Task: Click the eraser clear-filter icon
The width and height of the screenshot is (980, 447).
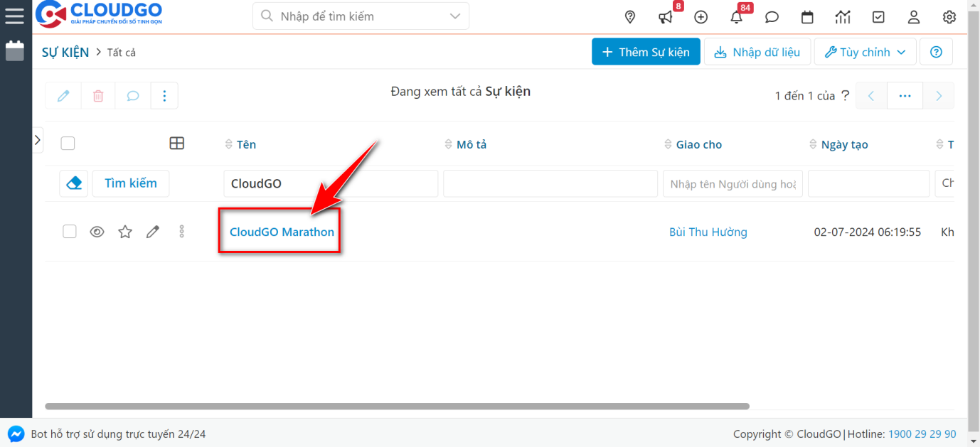Action: point(74,183)
